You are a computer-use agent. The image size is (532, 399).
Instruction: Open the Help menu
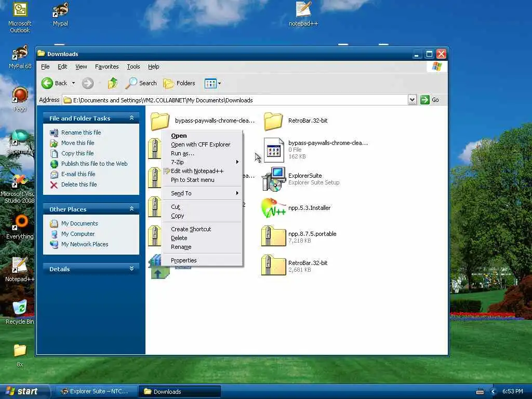[154, 66]
